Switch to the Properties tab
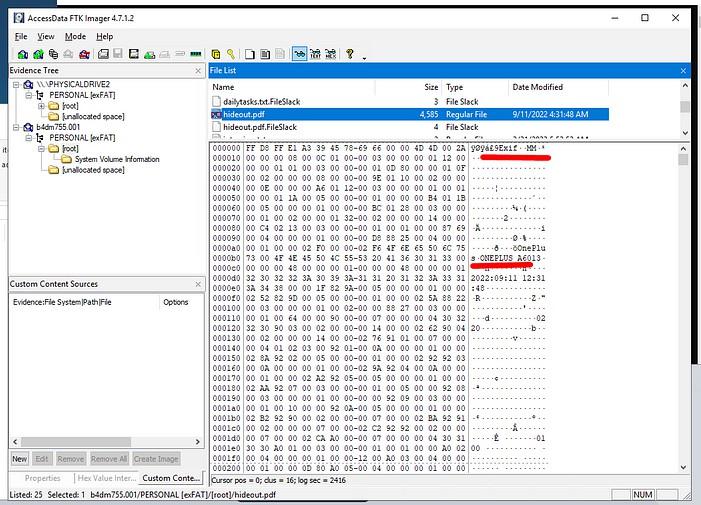This screenshot has width=701, height=505. point(42,478)
